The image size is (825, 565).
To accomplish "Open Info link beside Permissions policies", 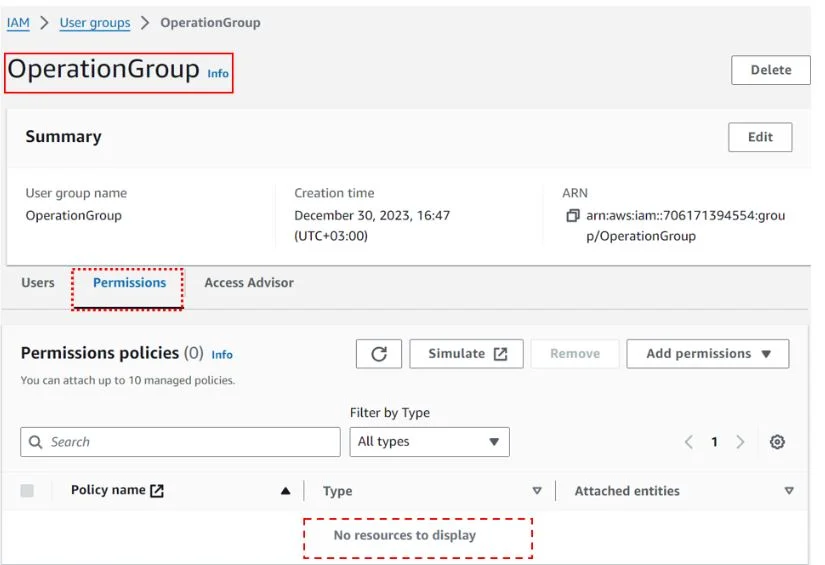I will point(222,355).
